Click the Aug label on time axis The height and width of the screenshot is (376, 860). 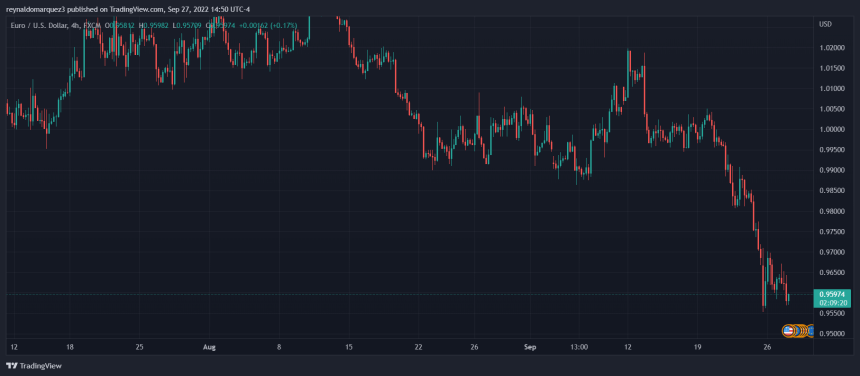209,347
